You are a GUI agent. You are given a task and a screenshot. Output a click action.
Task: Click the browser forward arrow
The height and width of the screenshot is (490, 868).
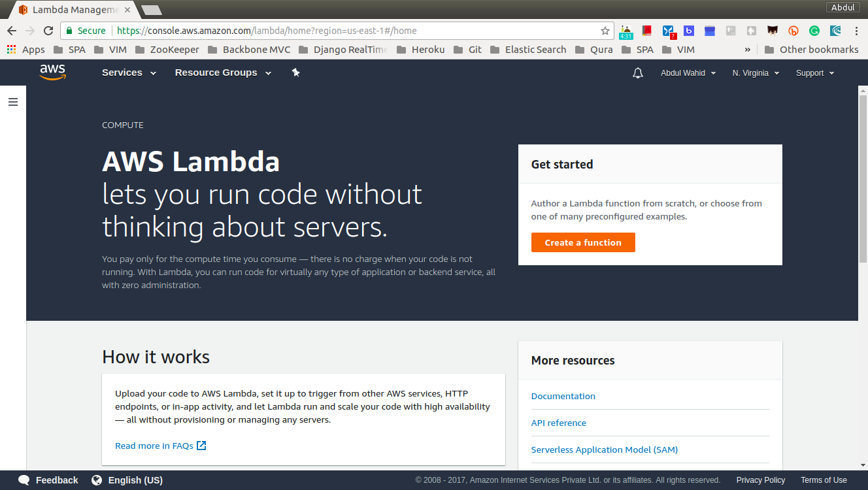coord(30,31)
